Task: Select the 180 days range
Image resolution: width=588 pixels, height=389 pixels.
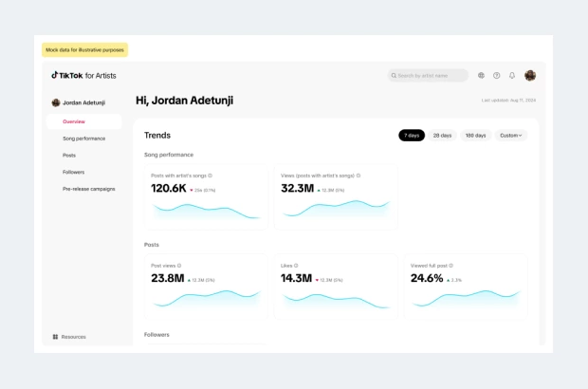Action: tap(475, 136)
